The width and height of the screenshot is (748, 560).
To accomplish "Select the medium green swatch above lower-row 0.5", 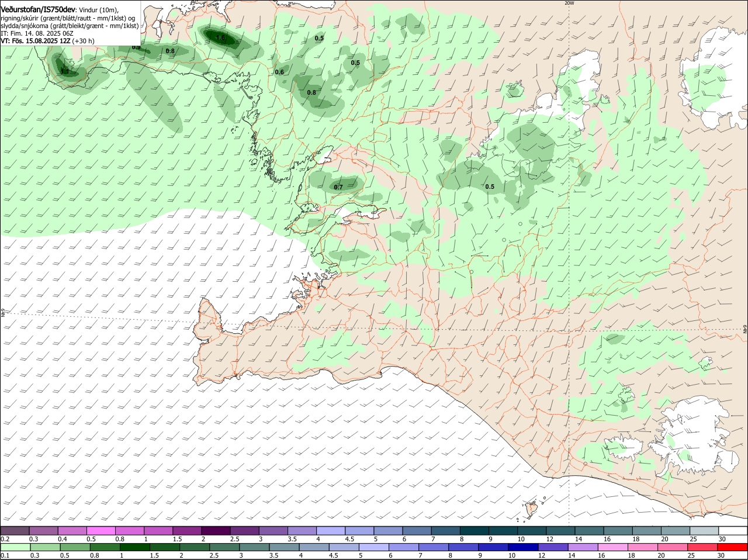I will [75, 547].
